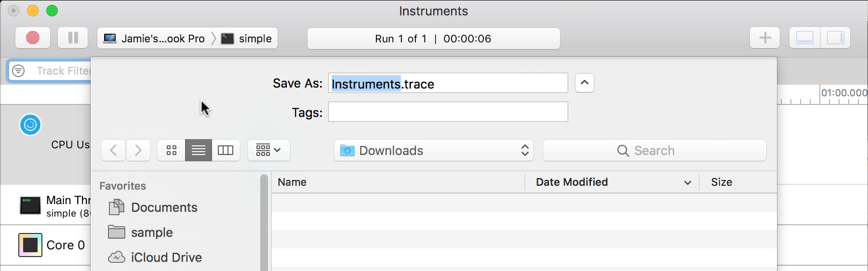Collapse the save dialog with chevron button
This screenshot has height=271, width=868.
point(584,83)
